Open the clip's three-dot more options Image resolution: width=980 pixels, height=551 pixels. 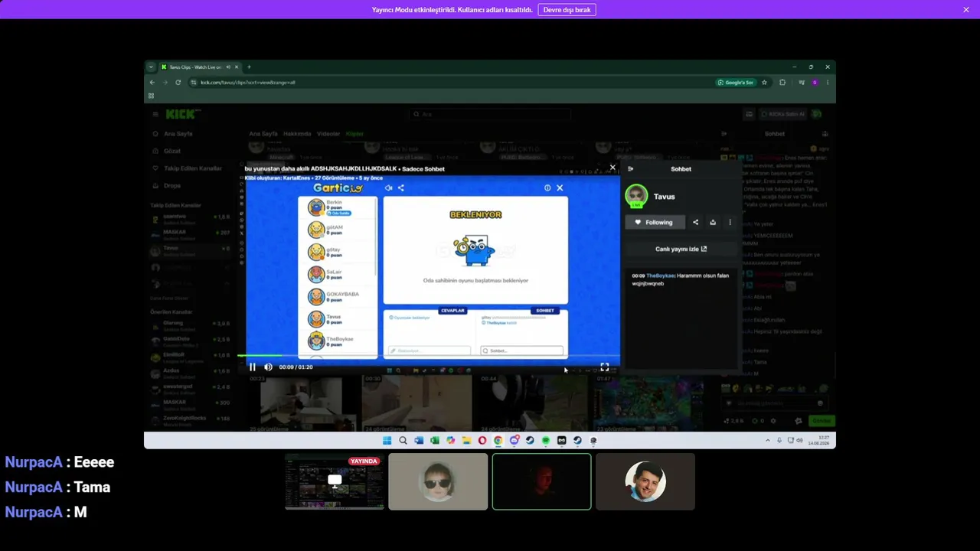click(x=730, y=223)
